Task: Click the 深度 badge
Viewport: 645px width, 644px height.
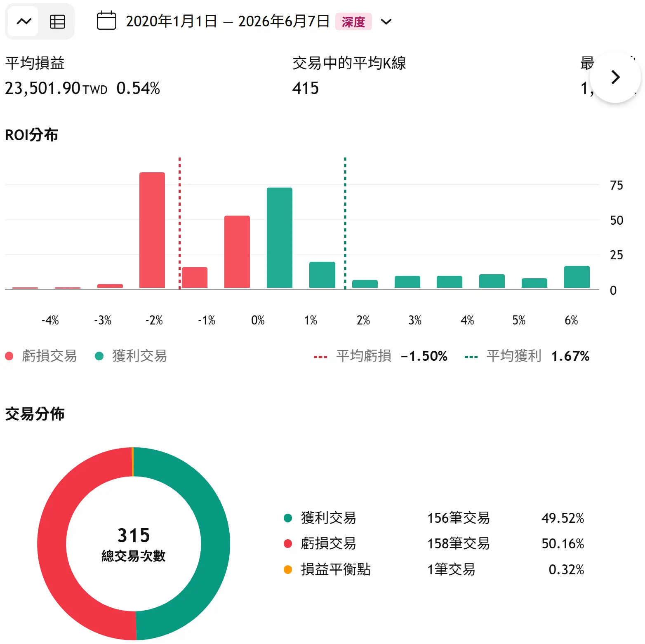Action: click(353, 21)
